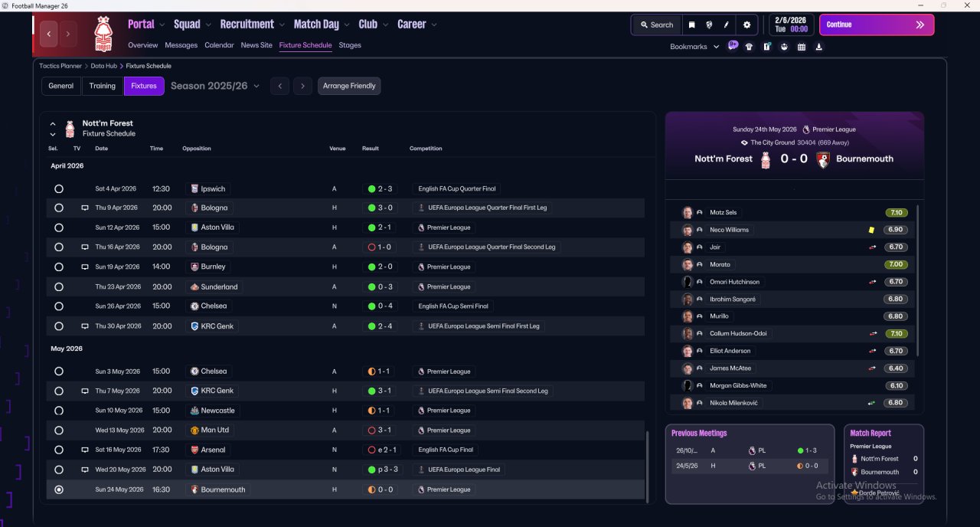
Task: Click Nikola Milenković green substitution icon
Action: tap(871, 403)
